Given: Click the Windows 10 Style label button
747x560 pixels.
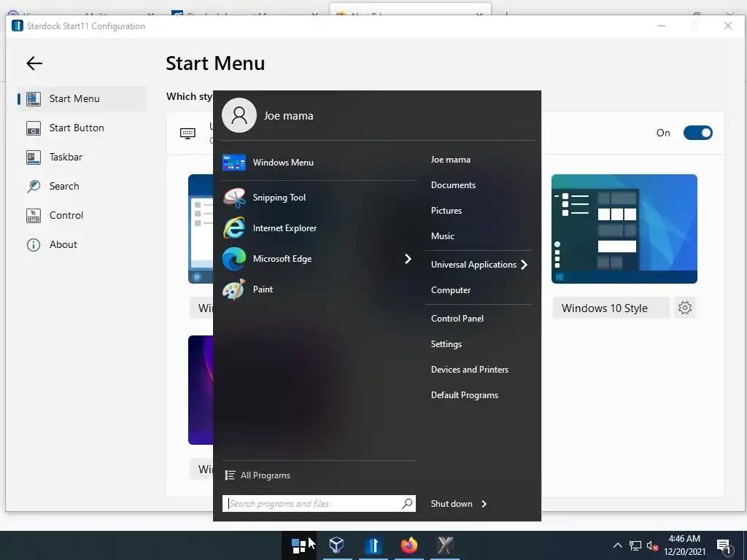Looking at the screenshot, I should [x=611, y=308].
